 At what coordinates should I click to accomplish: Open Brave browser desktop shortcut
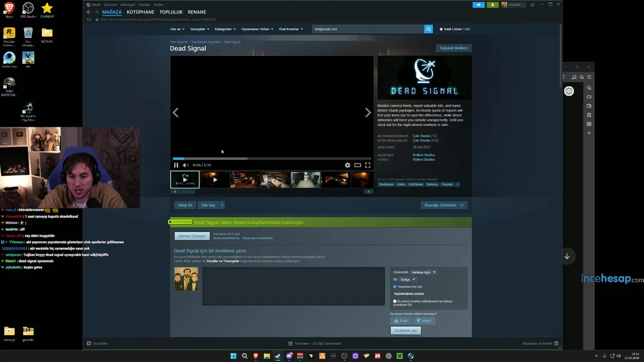[x=10, y=10]
